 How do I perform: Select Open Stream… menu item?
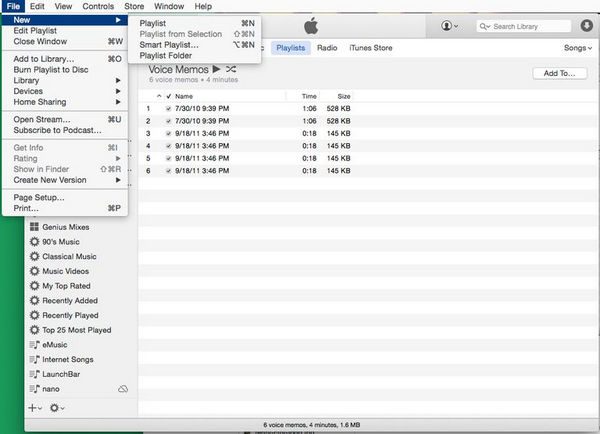point(65,119)
